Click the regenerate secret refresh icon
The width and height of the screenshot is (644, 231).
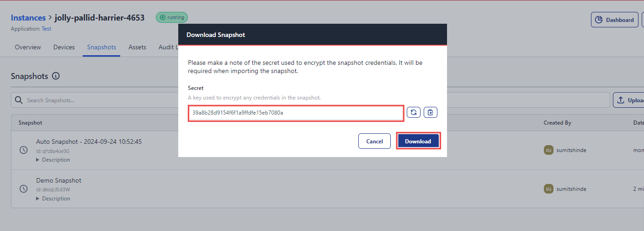(414, 112)
